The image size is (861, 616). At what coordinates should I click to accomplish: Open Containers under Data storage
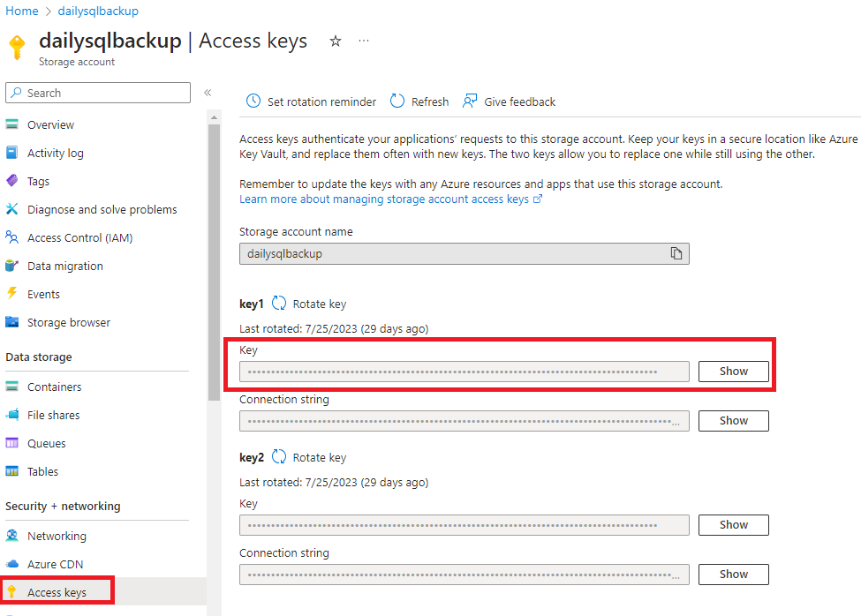[x=55, y=387]
